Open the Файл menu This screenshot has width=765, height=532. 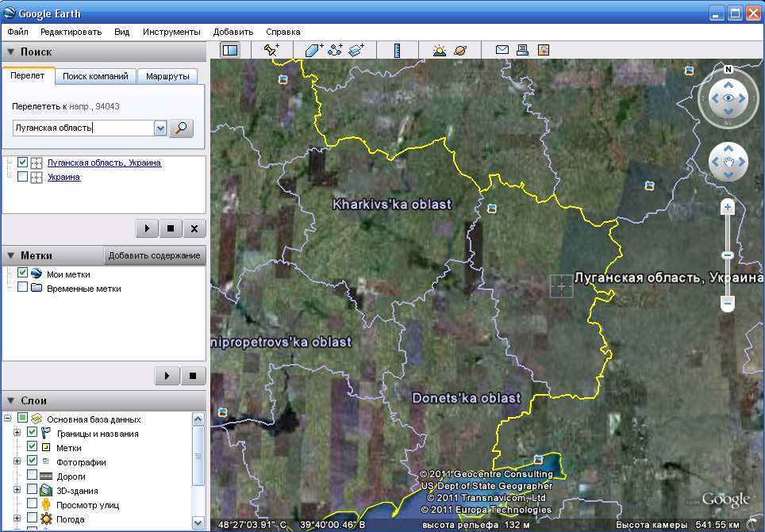[18, 33]
